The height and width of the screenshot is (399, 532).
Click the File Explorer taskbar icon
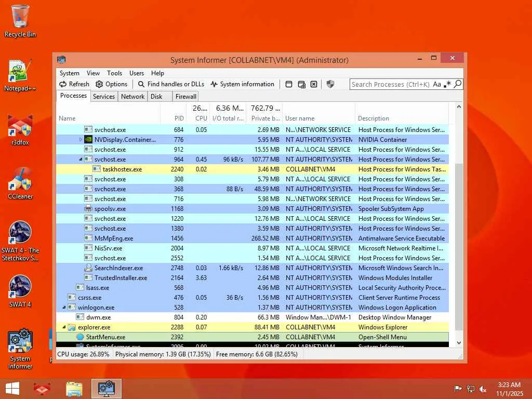coord(74,389)
